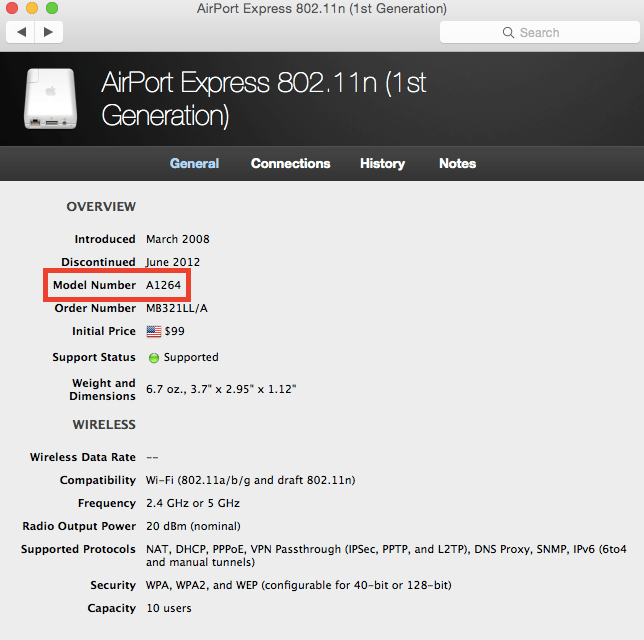The height and width of the screenshot is (640, 644).
Task: Open the History tab
Action: (382, 163)
